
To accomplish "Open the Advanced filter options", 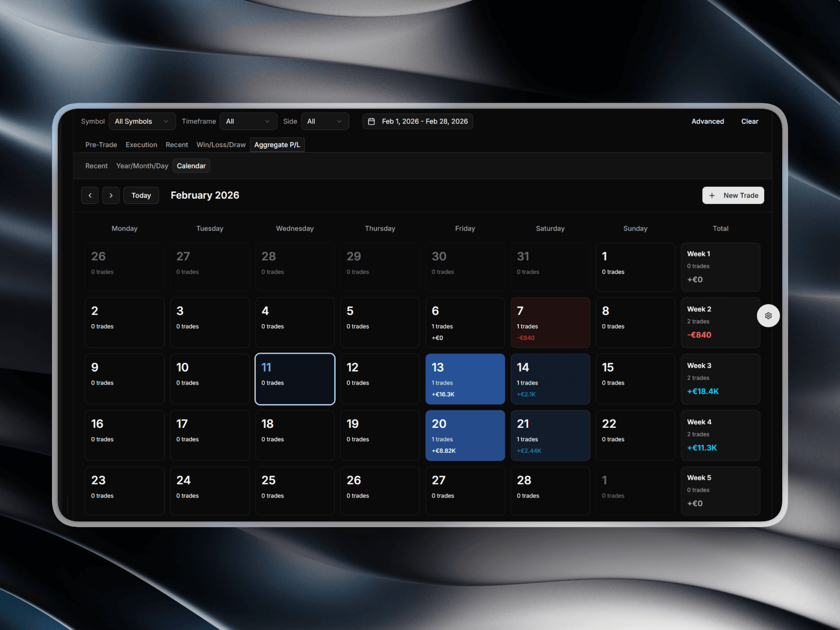I will (707, 121).
